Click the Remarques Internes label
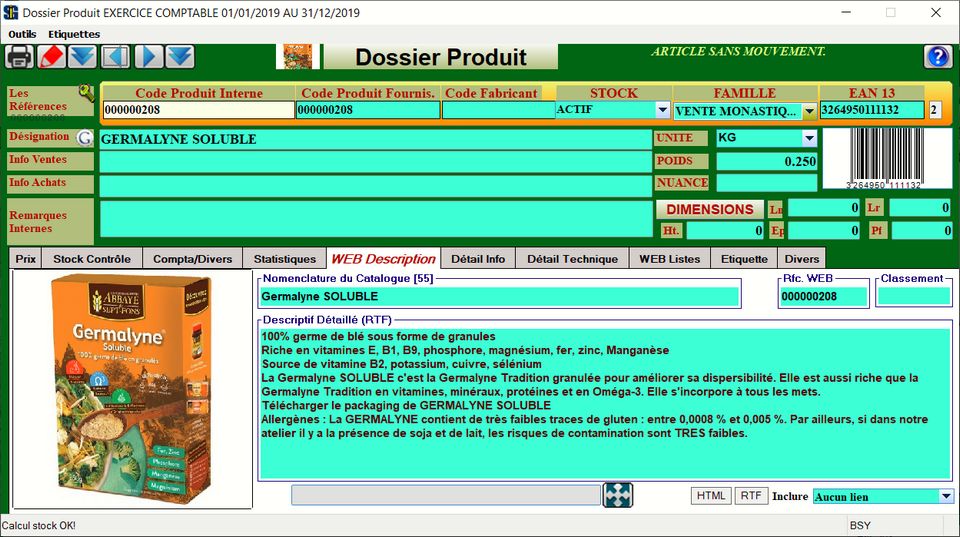The width and height of the screenshot is (960, 537). (50, 222)
